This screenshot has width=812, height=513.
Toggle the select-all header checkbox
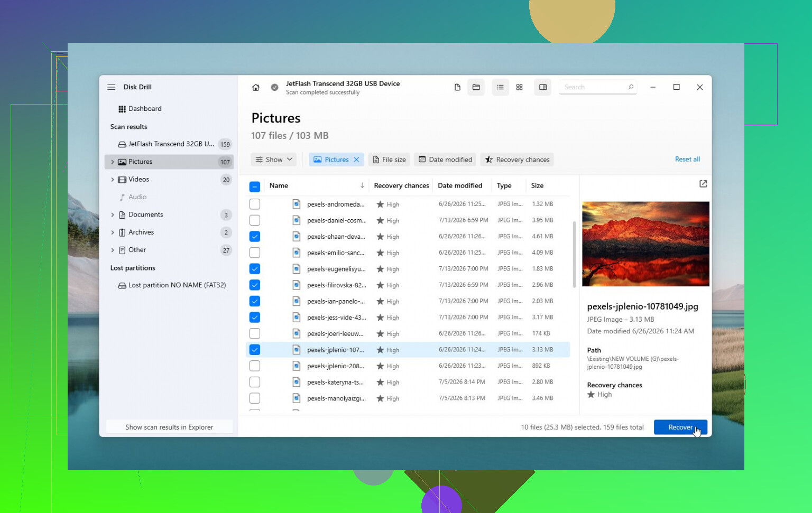click(255, 186)
